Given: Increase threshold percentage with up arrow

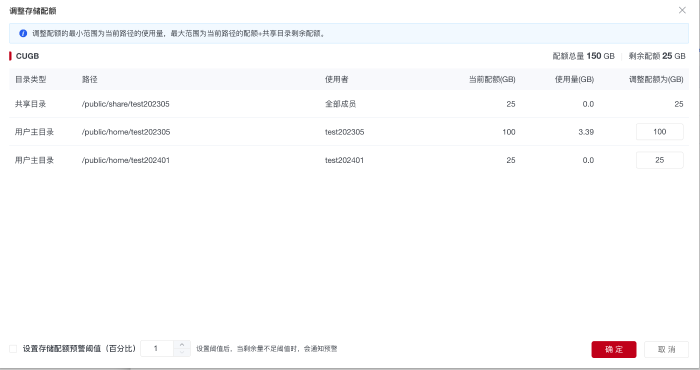Looking at the screenshot, I should point(182,345).
